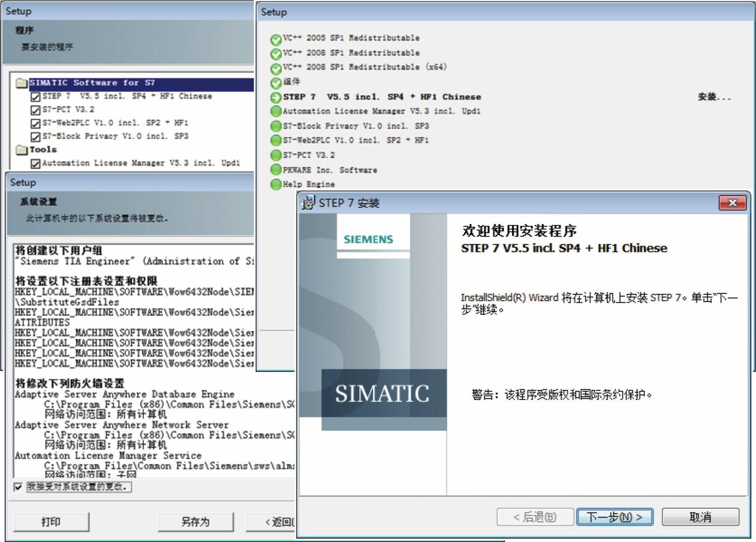Click the 欢迎使用安装程序 heading
The width and height of the screenshot is (756, 542).
click(x=519, y=231)
